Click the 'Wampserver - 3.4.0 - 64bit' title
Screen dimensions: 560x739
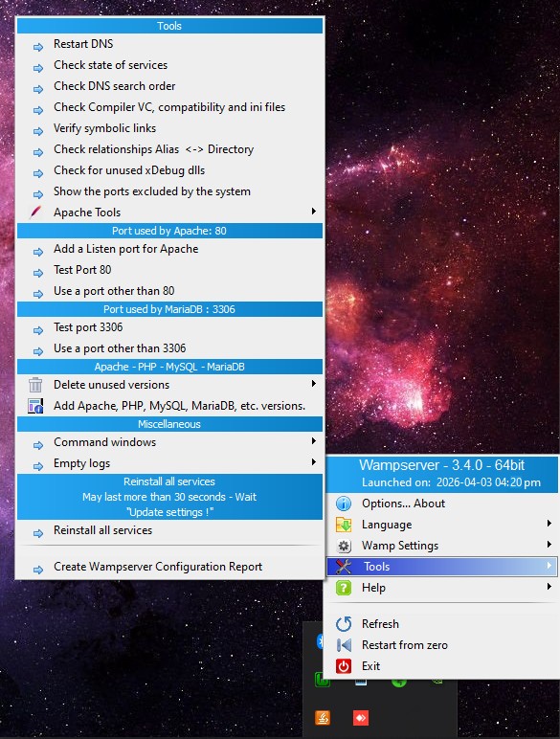click(441, 465)
